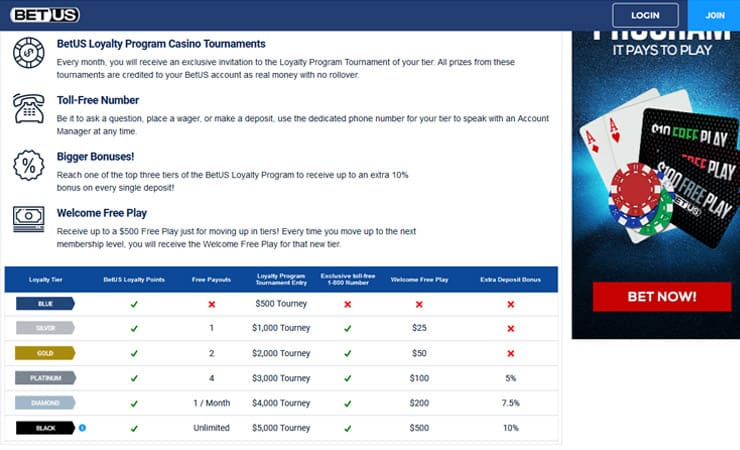Click the SILVER tier badge
The height and width of the screenshot is (450, 740).
click(x=45, y=328)
